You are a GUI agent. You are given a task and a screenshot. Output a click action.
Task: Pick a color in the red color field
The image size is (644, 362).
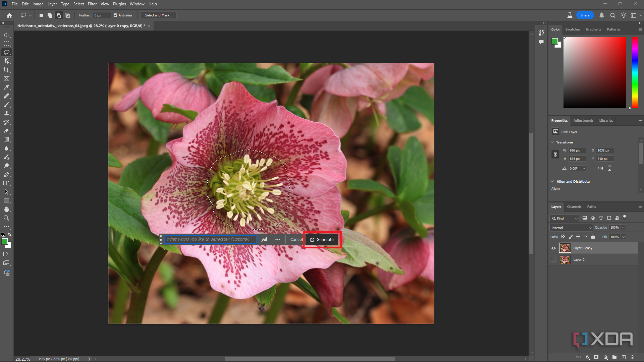click(595, 72)
